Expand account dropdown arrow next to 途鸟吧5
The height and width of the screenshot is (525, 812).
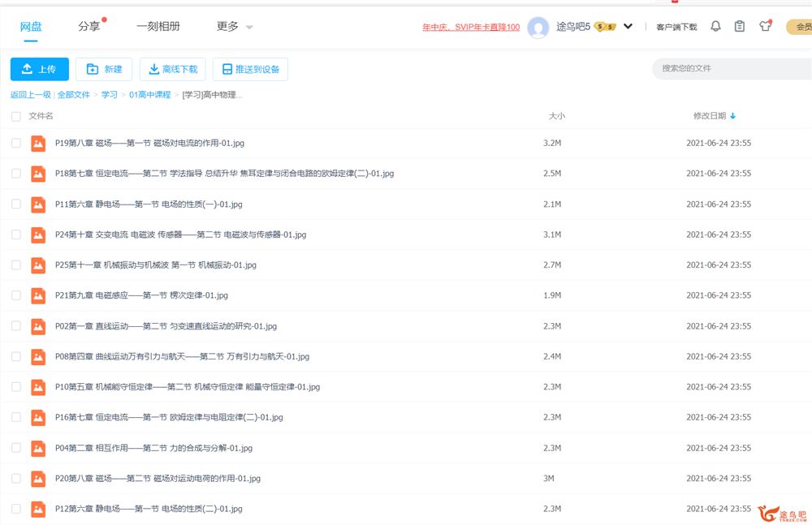628,27
